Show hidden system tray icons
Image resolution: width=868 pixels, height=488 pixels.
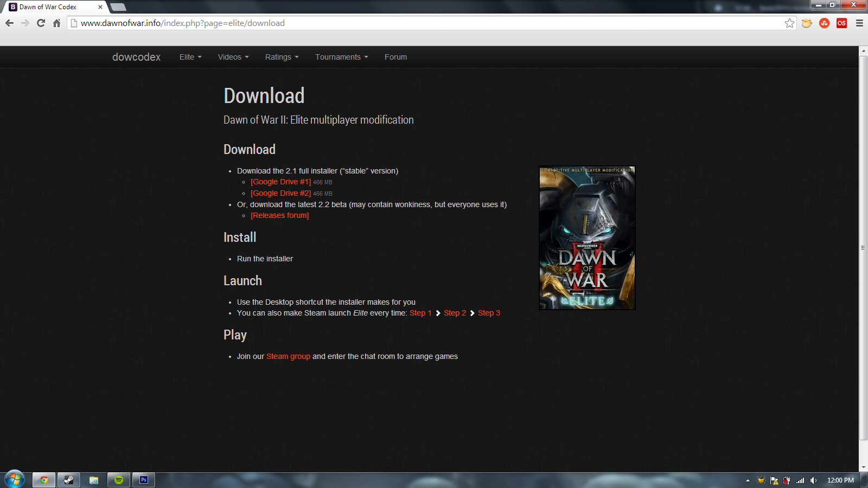[x=748, y=480]
